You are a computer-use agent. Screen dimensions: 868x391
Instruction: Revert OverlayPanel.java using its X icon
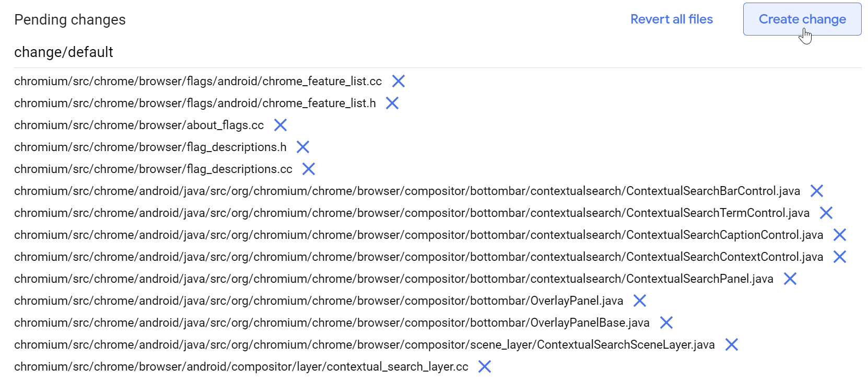(640, 301)
